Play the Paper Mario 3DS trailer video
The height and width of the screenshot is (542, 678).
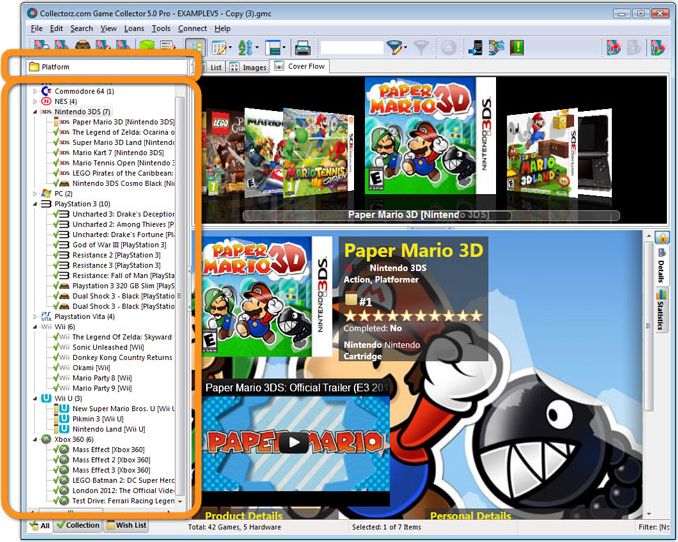coord(294,442)
